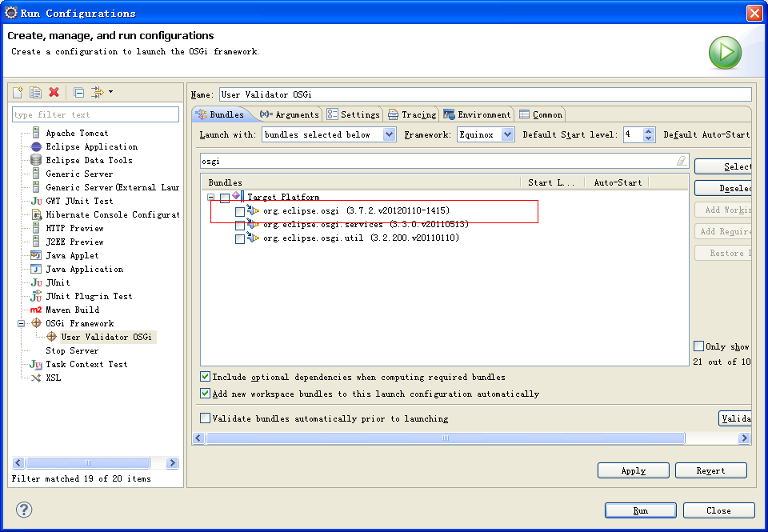Collapse the Target Platform tree node
The image size is (768, 532).
tap(211, 197)
